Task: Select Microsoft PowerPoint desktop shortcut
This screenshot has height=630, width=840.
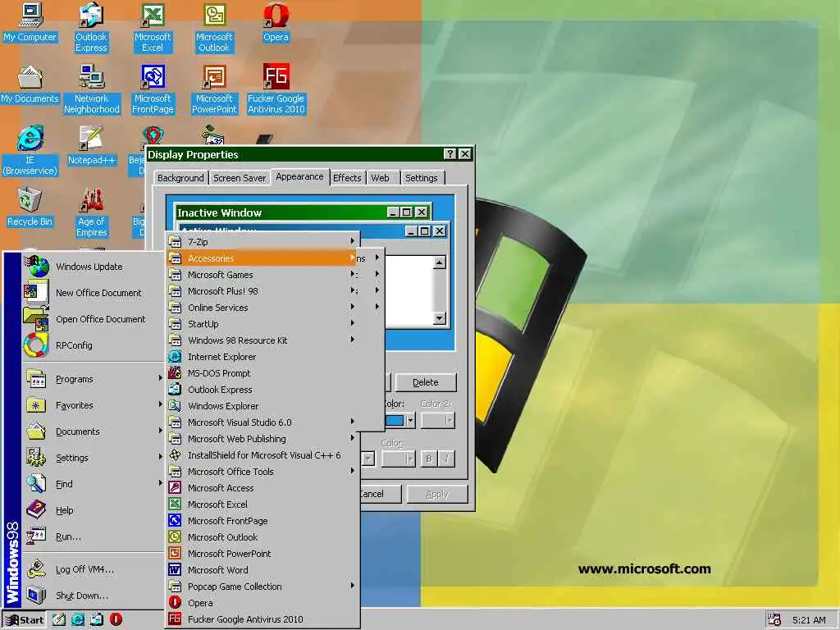Action: coord(214,89)
